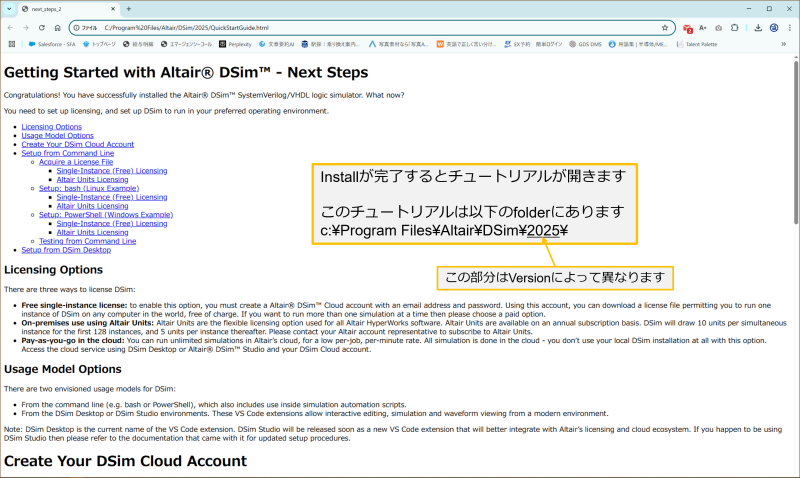Open the 駅探 transit bookmark
Screen dimensions: 800x478
[x=330, y=44]
